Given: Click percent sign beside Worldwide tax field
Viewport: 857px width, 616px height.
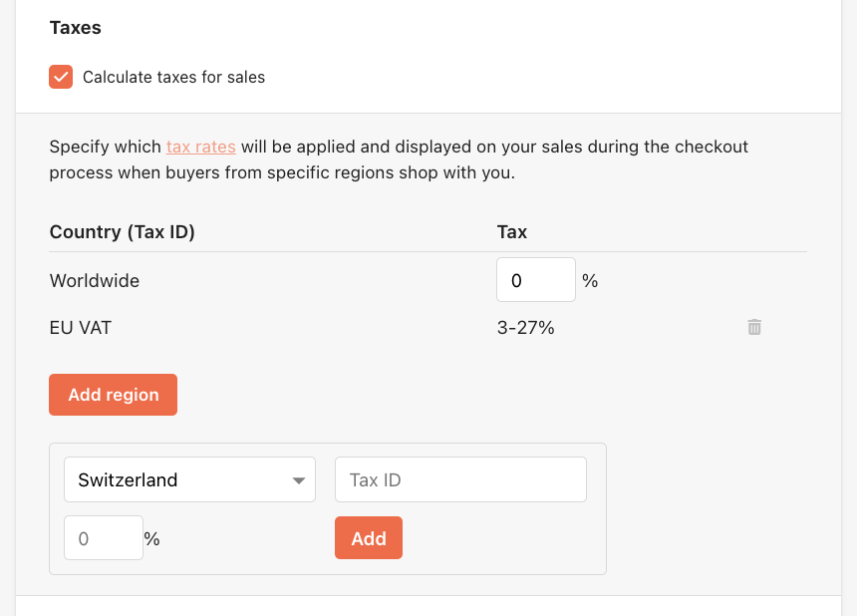Looking at the screenshot, I should point(590,281).
